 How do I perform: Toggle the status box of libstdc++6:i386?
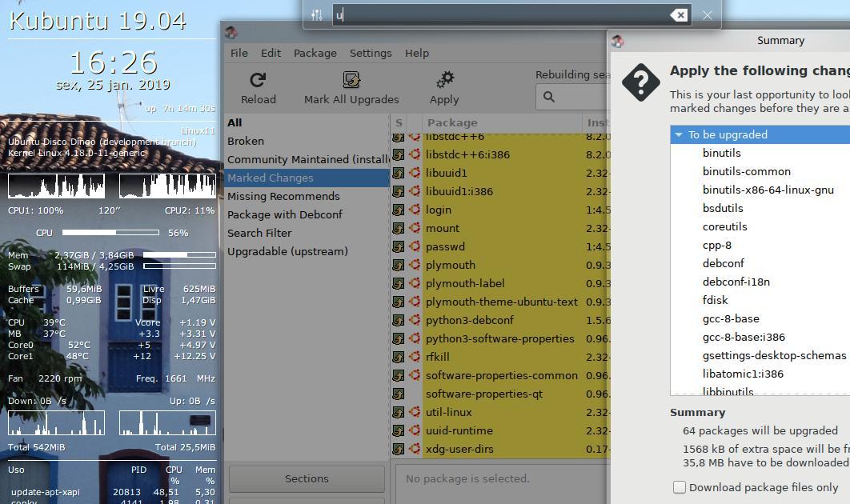point(399,154)
